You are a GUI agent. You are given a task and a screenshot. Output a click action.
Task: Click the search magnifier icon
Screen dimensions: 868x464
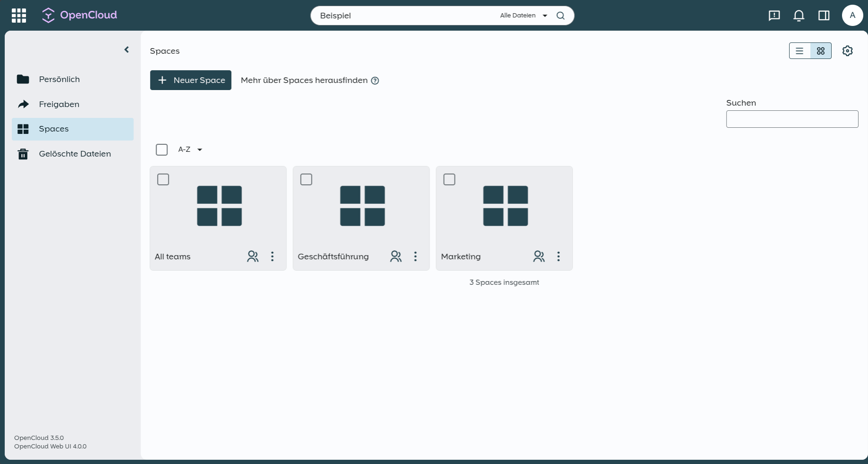click(x=560, y=16)
